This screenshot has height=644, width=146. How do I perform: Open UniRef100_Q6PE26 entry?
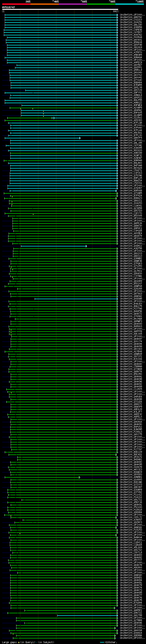click(131, 223)
